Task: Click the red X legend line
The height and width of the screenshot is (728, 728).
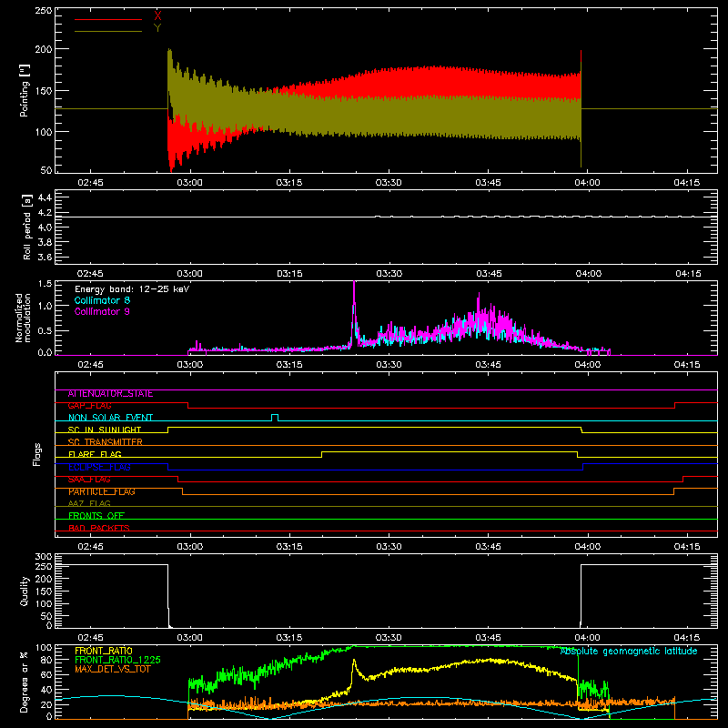Action: pyautogui.click(x=108, y=19)
